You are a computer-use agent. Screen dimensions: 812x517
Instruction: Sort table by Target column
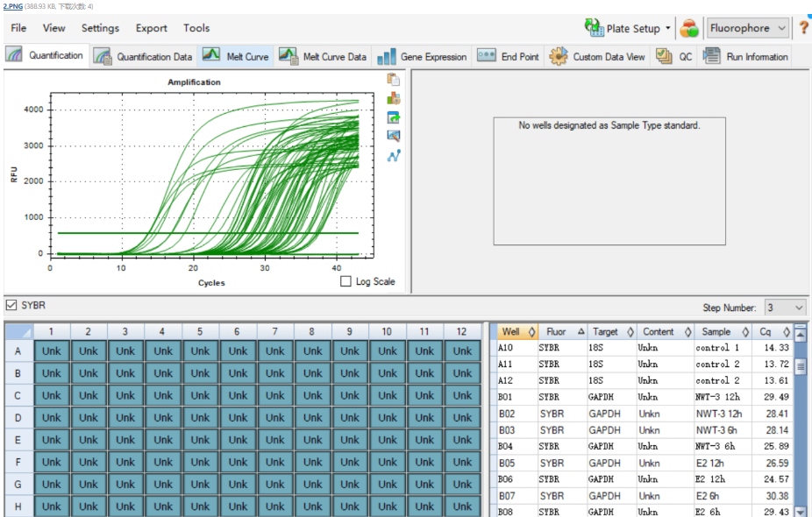[x=611, y=332]
